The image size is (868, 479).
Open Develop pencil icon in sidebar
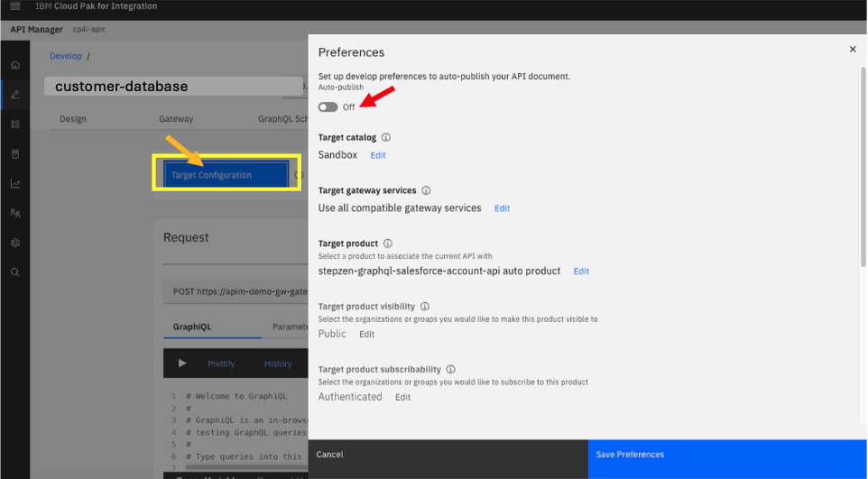14,95
